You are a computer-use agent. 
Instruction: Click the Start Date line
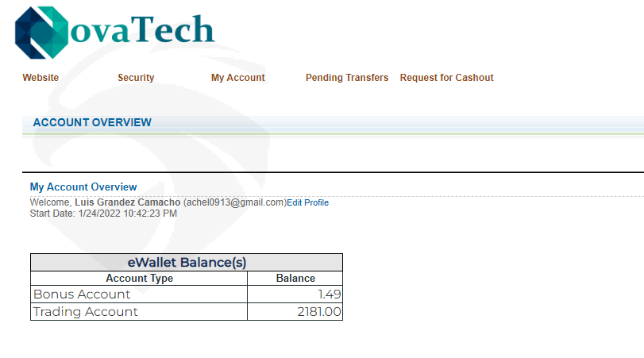103,214
